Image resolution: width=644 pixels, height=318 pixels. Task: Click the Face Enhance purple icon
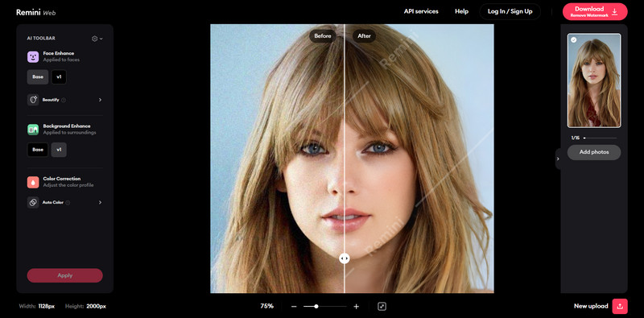pyautogui.click(x=33, y=56)
